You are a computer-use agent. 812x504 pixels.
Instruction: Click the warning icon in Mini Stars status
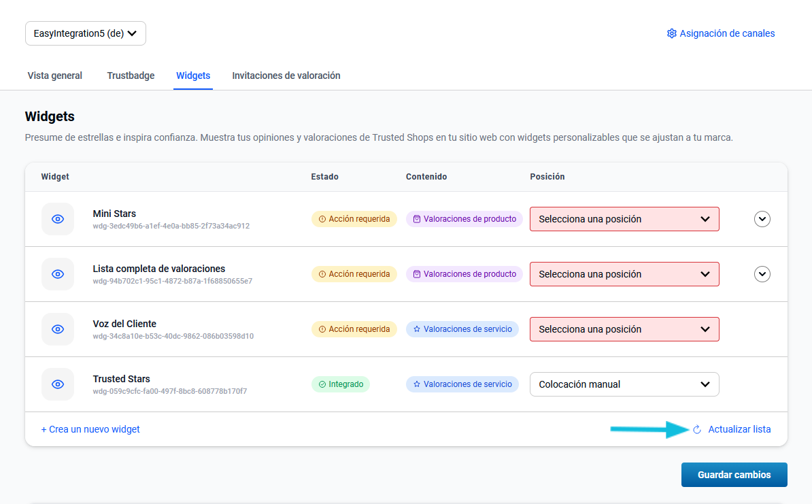(x=322, y=219)
